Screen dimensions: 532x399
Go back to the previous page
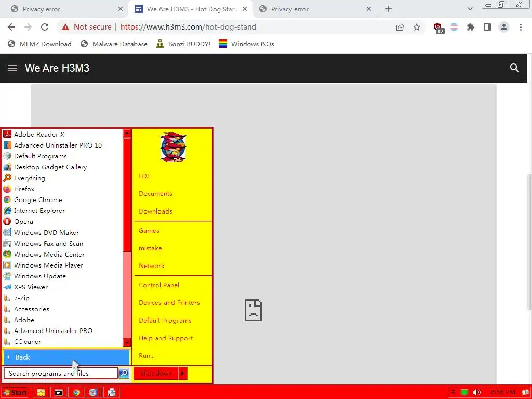point(11,27)
